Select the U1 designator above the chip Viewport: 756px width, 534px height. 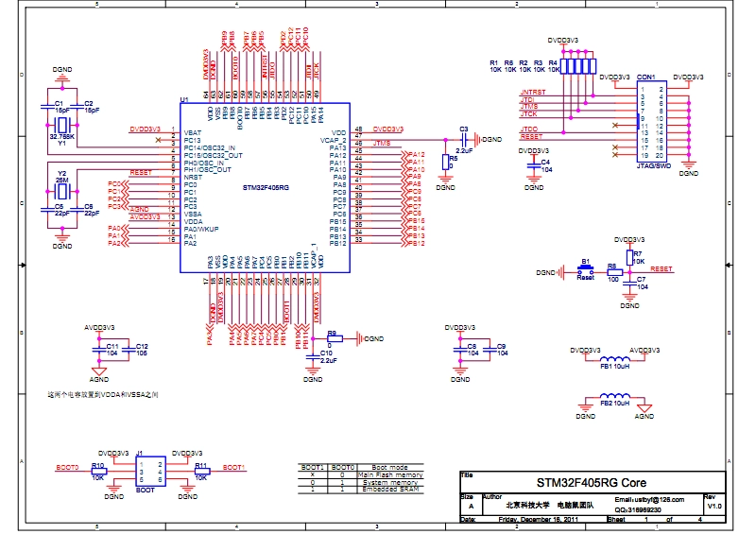(x=184, y=100)
